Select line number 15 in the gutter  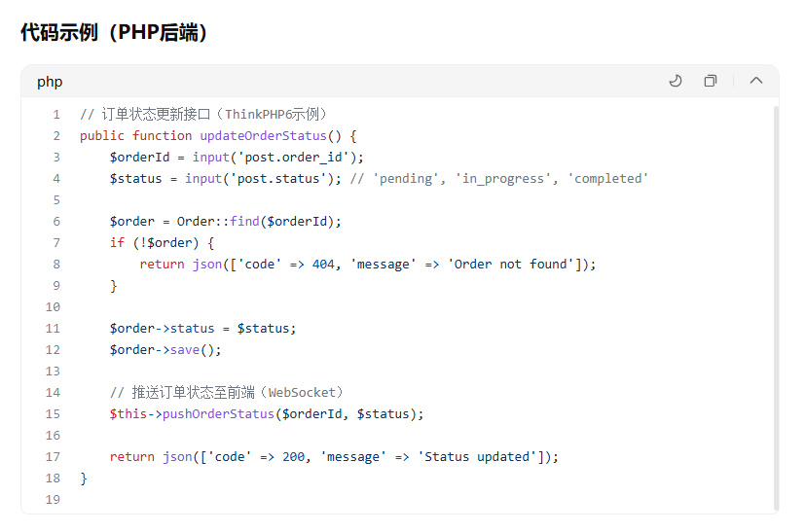tap(53, 414)
